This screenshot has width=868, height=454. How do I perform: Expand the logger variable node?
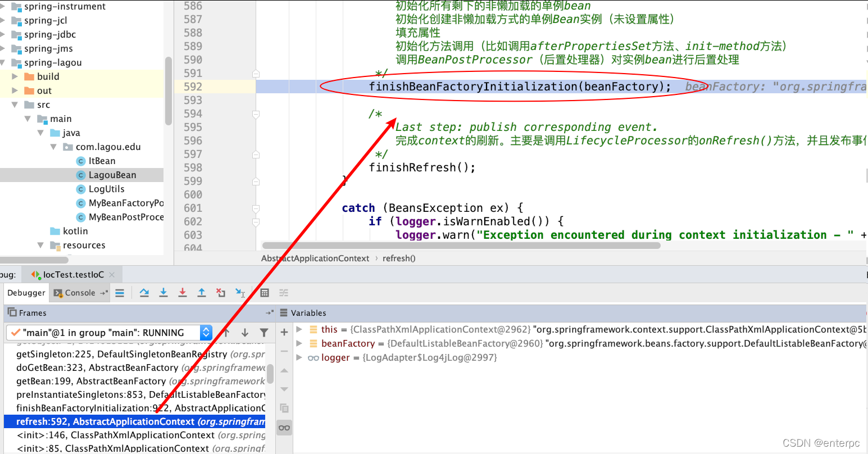click(299, 357)
